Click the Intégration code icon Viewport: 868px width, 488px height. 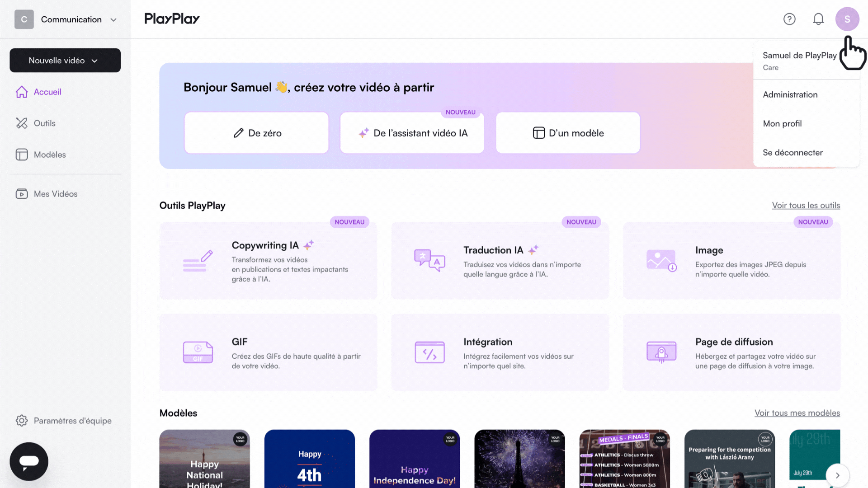[429, 352]
